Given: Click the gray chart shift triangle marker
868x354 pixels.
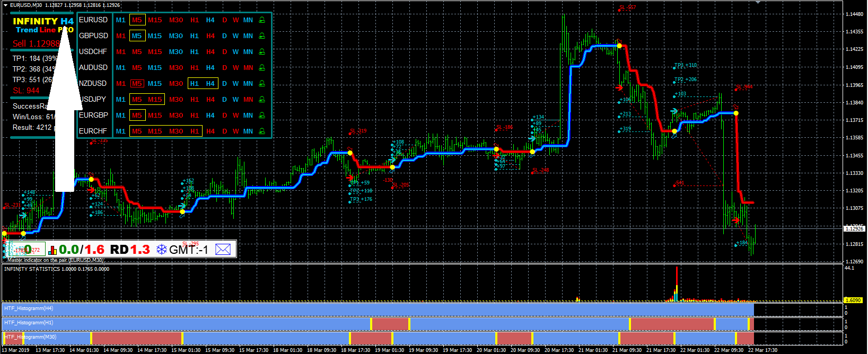Looking at the screenshot, I should 758,2.
